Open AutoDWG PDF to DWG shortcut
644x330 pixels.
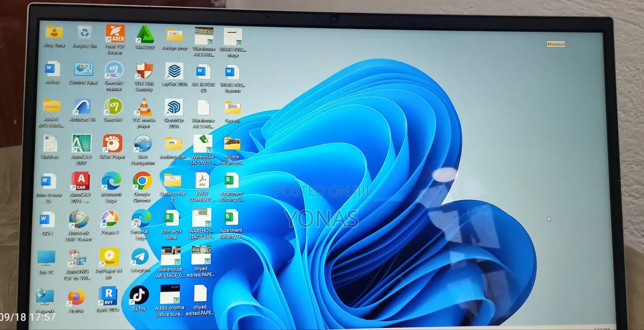77,265
